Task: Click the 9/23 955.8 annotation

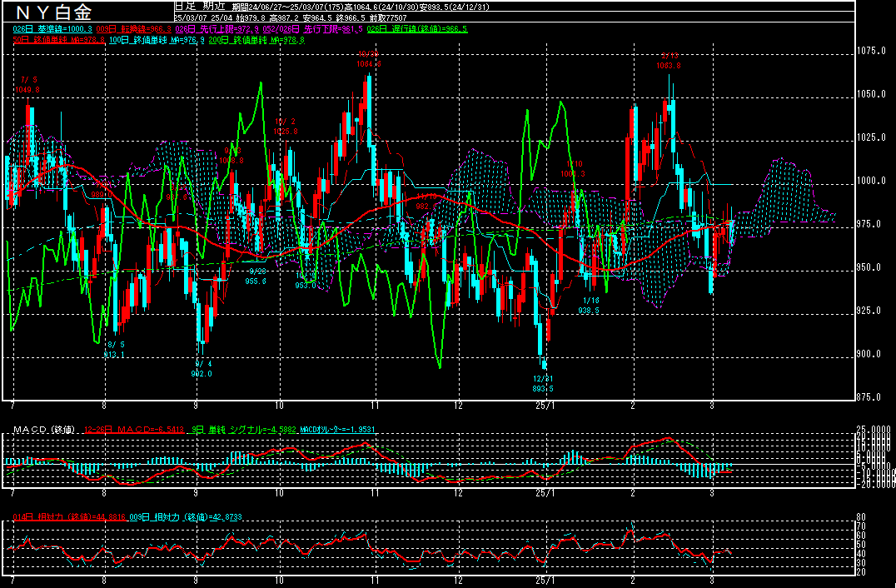Action: click(x=256, y=276)
